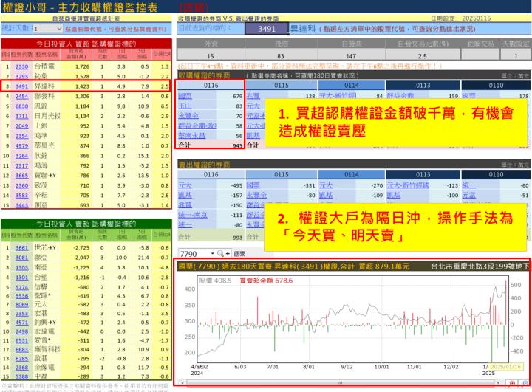Open stock code 2330 台積電 link
The image size is (532, 392).
[x=21, y=66]
